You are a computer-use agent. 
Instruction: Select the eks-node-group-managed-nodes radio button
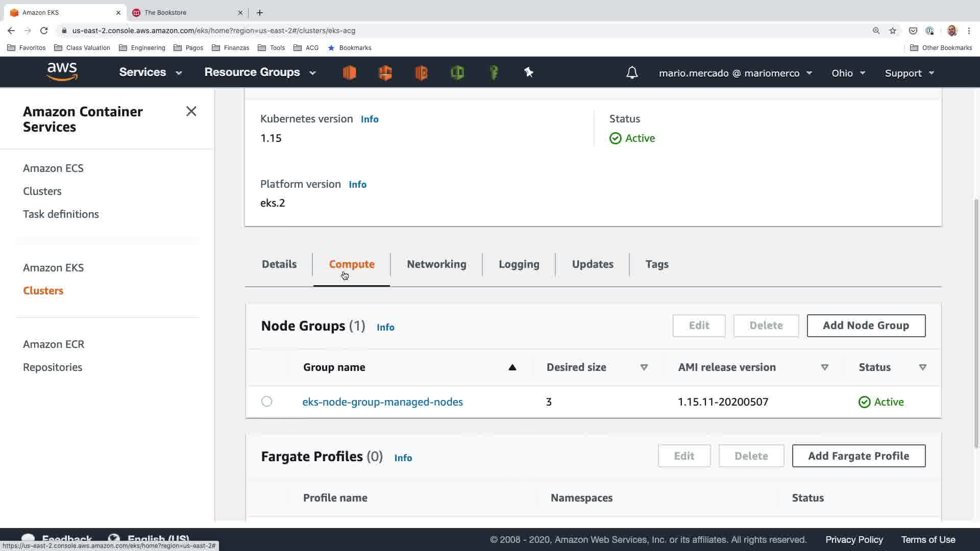pyautogui.click(x=266, y=402)
